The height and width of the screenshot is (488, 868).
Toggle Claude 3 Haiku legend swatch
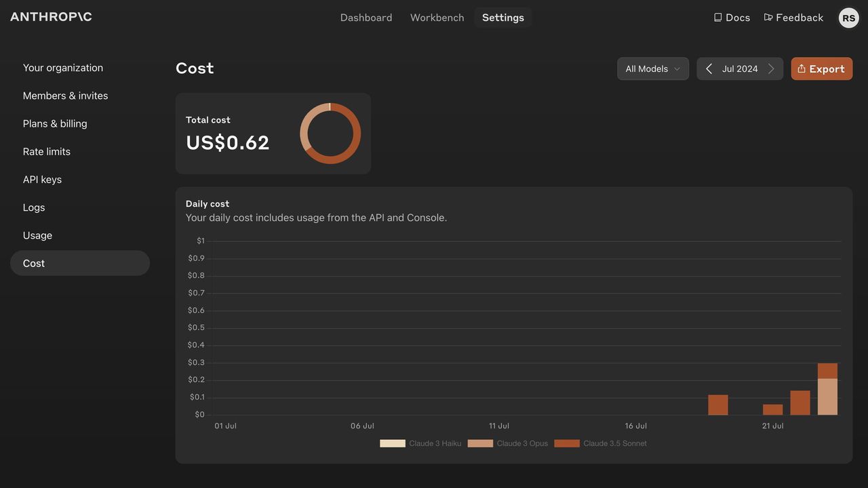[x=393, y=443]
